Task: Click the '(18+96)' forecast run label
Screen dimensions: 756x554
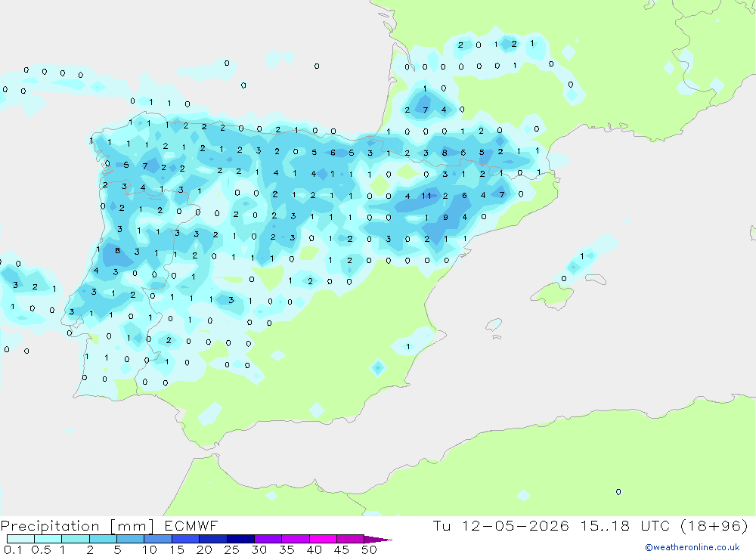Action: tap(714, 526)
